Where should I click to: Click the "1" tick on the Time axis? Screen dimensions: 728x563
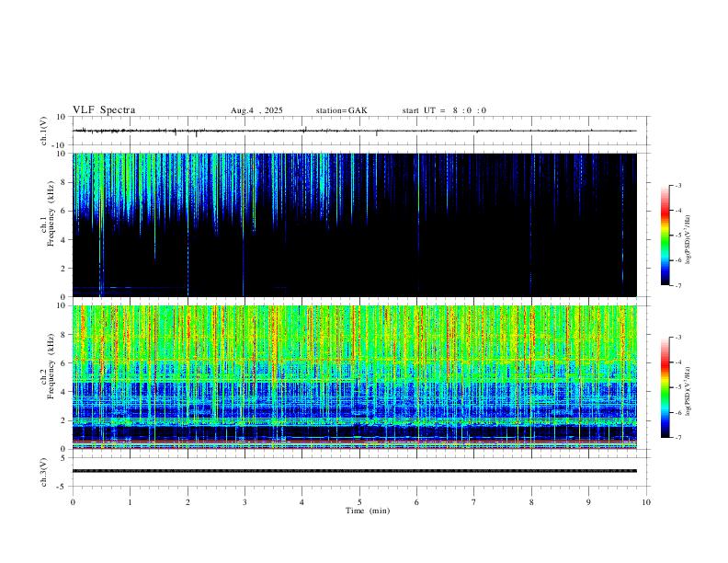130,502
